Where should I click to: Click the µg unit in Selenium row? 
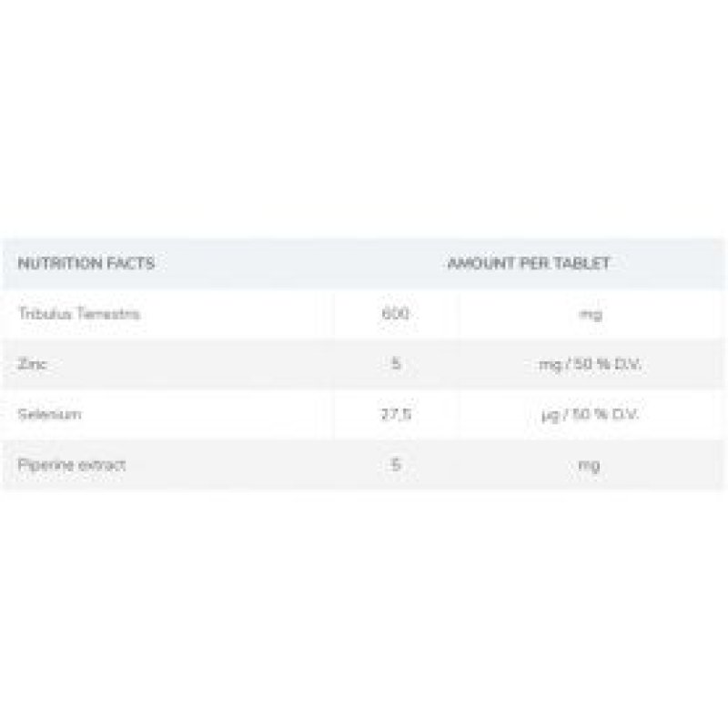[x=548, y=415]
